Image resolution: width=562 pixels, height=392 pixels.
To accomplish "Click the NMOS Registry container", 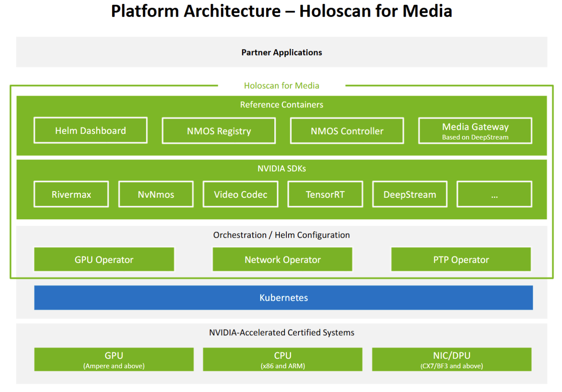I will (219, 131).
